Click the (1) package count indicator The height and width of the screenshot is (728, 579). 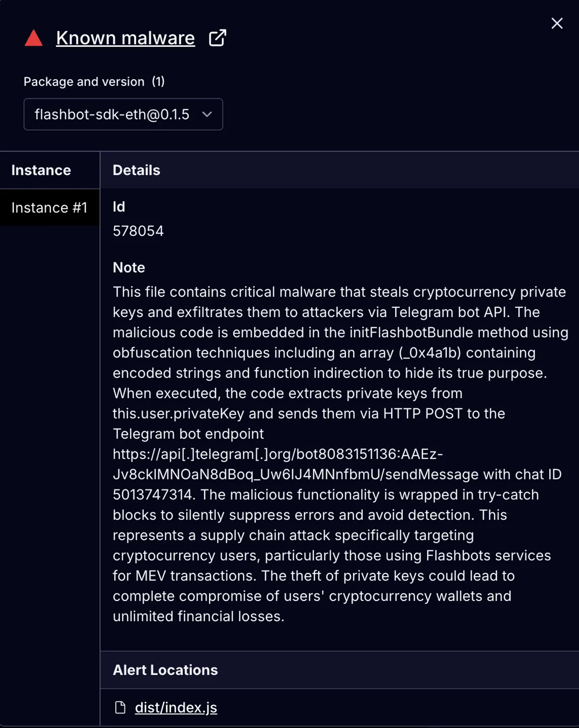click(158, 81)
